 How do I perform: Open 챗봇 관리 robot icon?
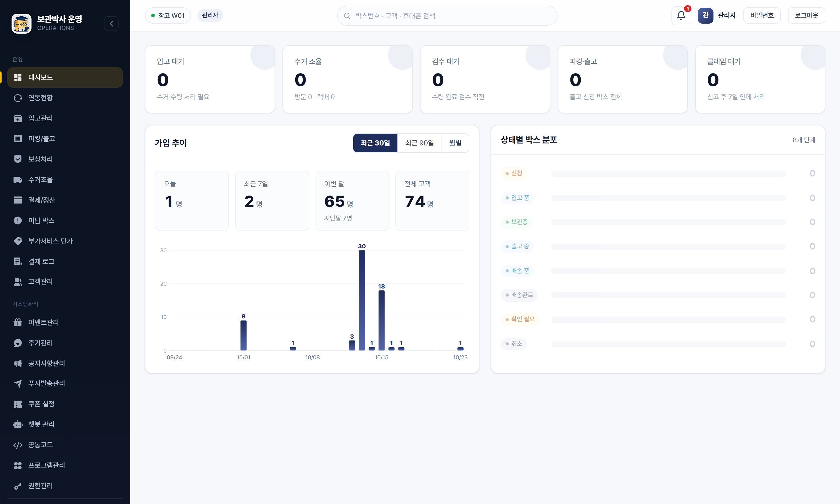click(x=18, y=424)
